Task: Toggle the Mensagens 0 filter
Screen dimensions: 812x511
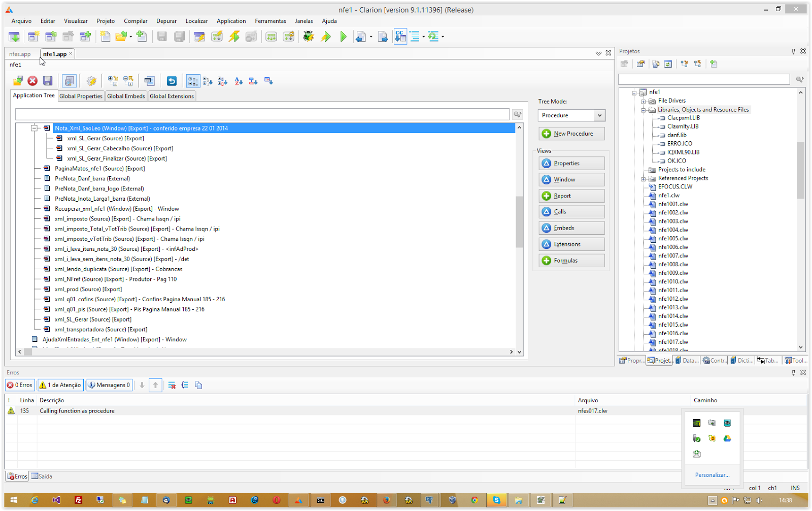Action: pyautogui.click(x=109, y=385)
